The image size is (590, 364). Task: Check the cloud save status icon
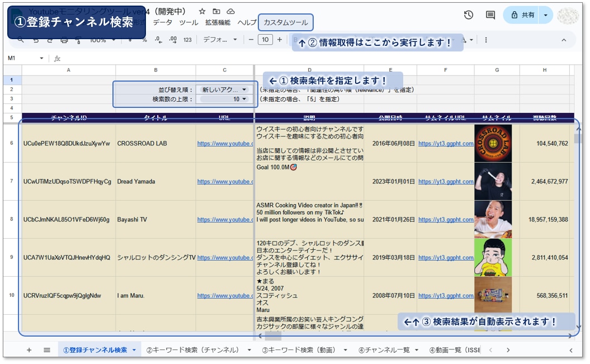pyautogui.click(x=230, y=11)
